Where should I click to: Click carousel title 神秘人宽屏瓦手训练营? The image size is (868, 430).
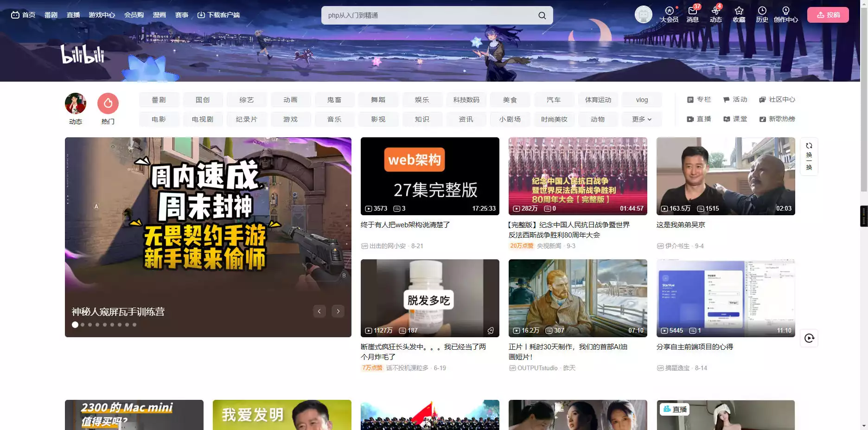coord(118,312)
